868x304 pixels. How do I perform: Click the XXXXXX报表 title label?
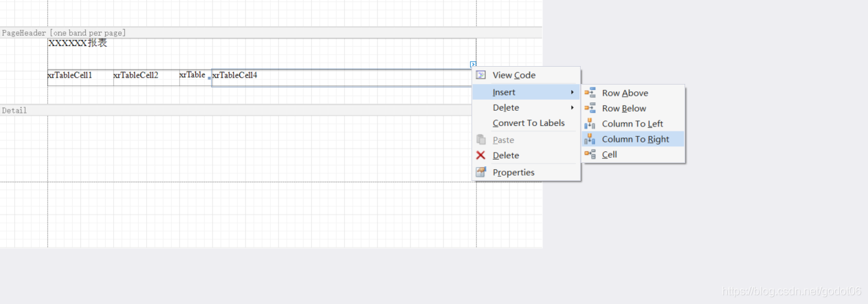[78, 43]
